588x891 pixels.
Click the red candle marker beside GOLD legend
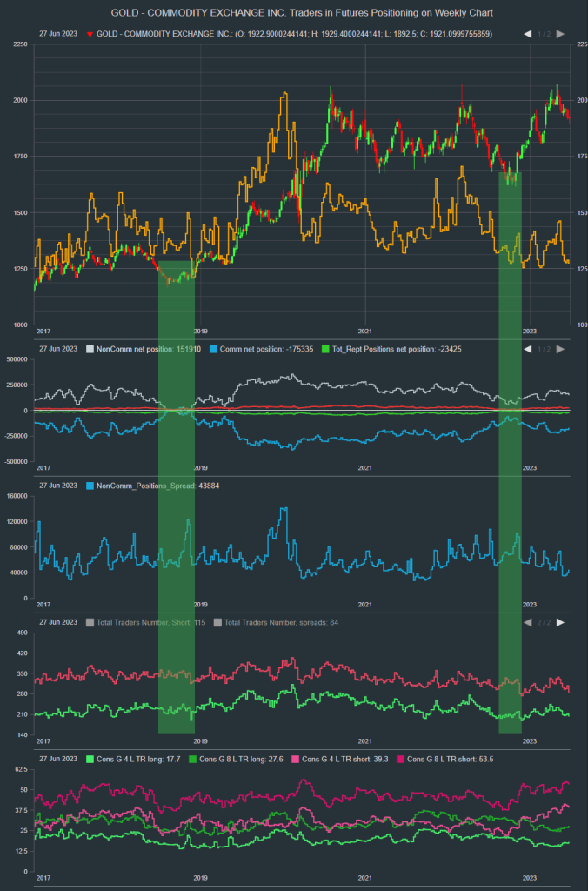(x=90, y=34)
